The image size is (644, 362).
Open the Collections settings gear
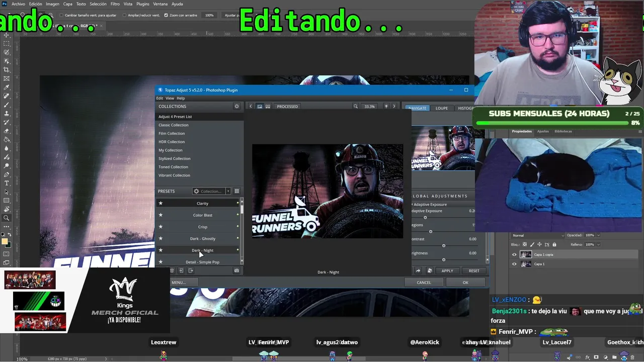[236, 107]
